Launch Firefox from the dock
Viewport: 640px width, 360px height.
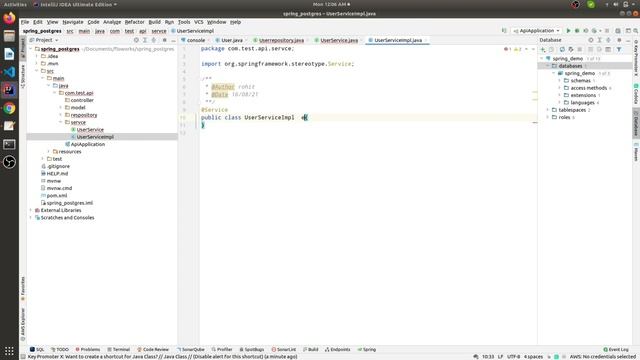pyautogui.click(x=9, y=18)
